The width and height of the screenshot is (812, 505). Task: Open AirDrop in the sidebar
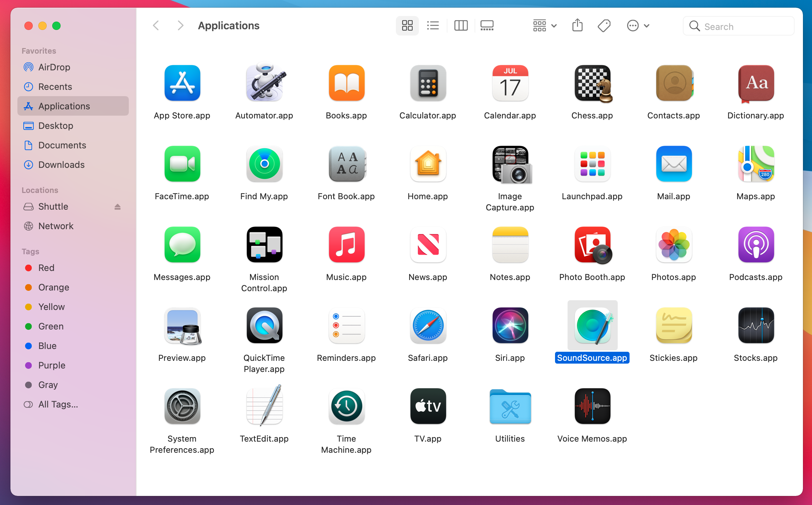[x=73, y=67]
